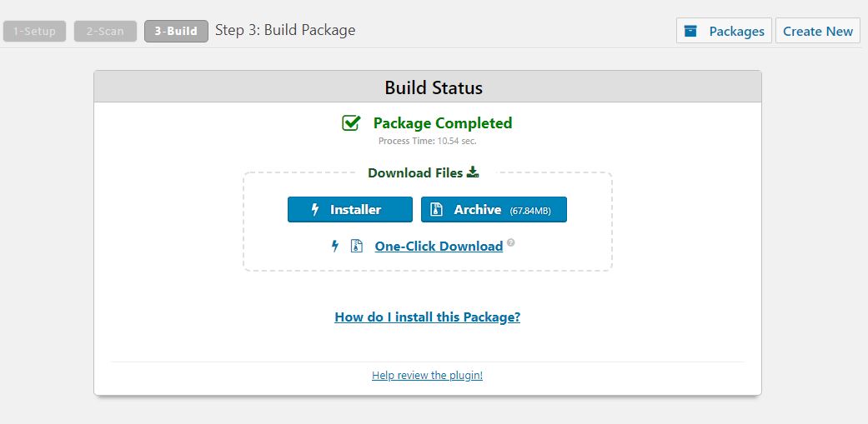Image resolution: width=868 pixels, height=424 pixels.
Task: Open the question mark help tooltip icon
Action: pyautogui.click(x=511, y=242)
